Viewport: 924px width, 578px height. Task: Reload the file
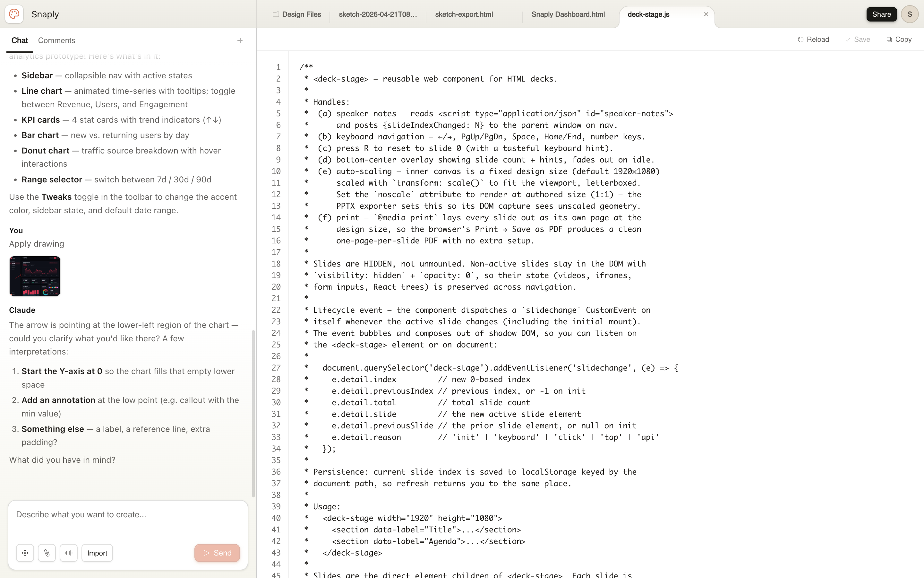tap(813, 39)
